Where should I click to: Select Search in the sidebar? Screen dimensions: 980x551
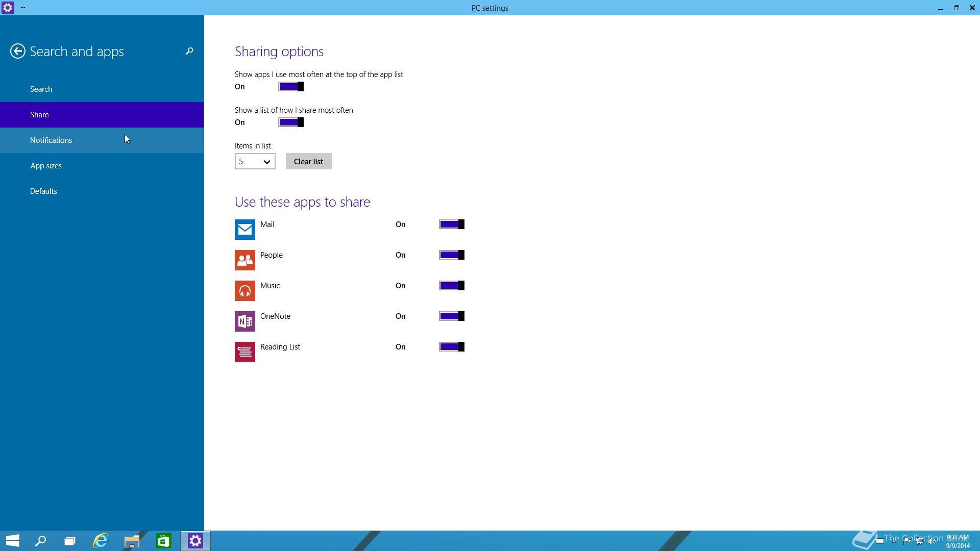click(102, 89)
